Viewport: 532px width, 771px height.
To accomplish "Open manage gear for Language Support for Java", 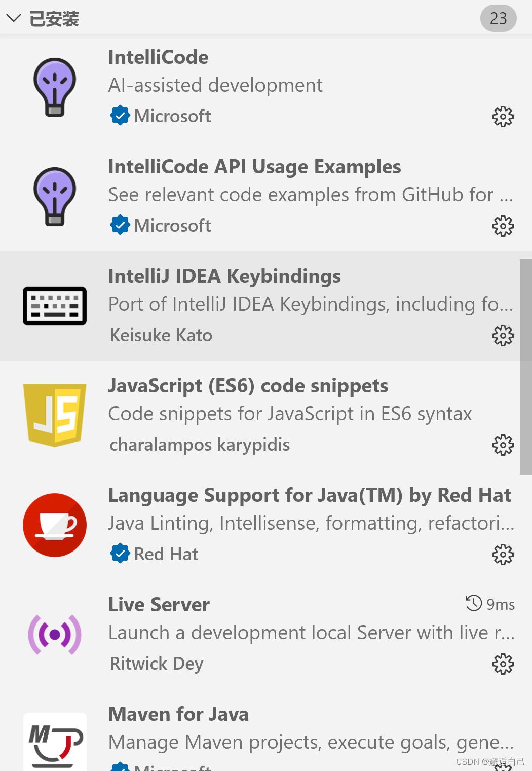I will 503,555.
